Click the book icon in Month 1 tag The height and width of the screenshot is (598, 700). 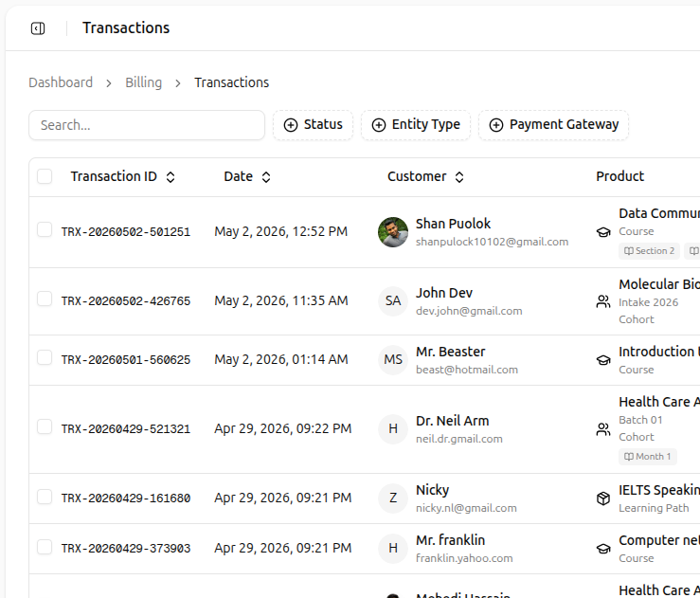pos(629,457)
